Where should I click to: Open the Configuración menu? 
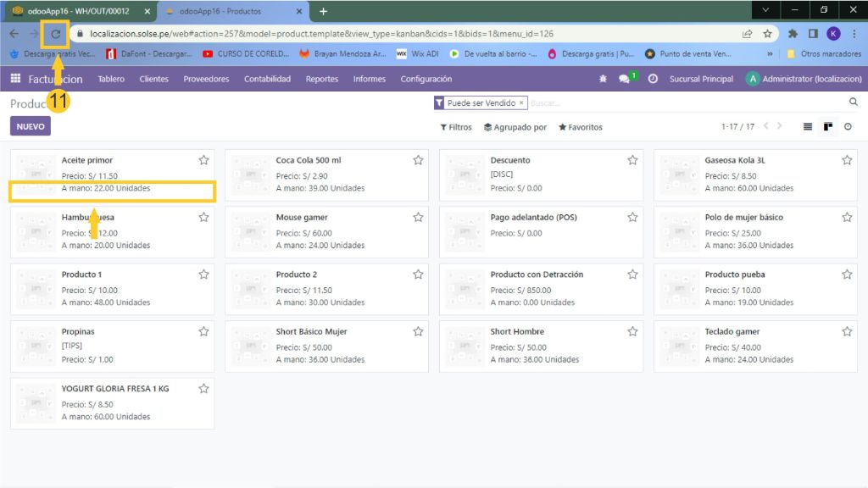(426, 79)
